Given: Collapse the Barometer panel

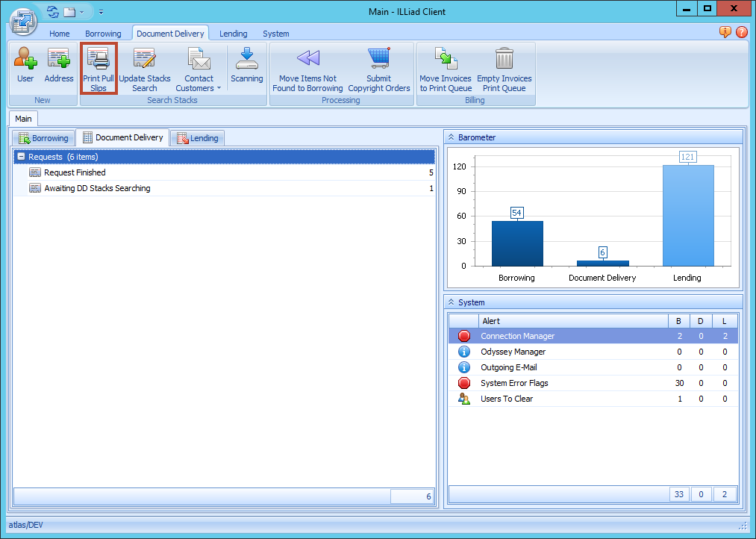Looking at the screenshot, I should (451, 137).
